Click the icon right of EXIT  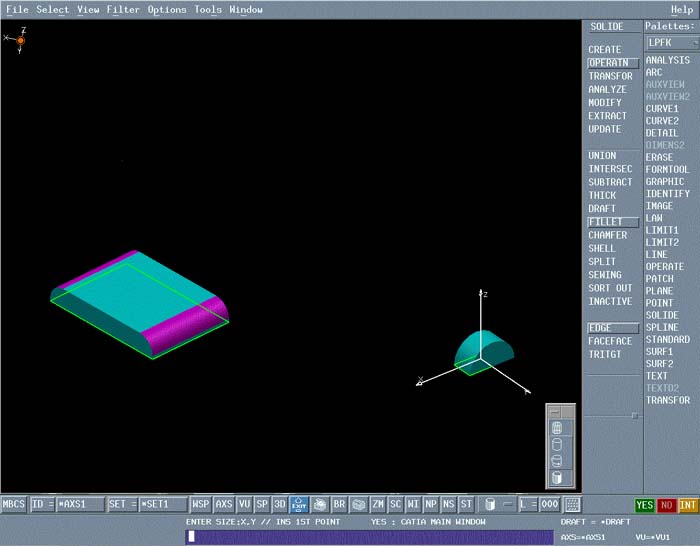pyautogui.click(x=319, y=504)
